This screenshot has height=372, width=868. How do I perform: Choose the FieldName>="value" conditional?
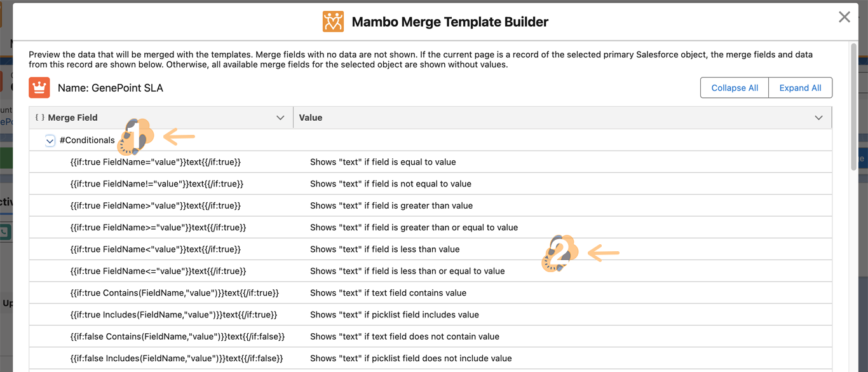158,228
